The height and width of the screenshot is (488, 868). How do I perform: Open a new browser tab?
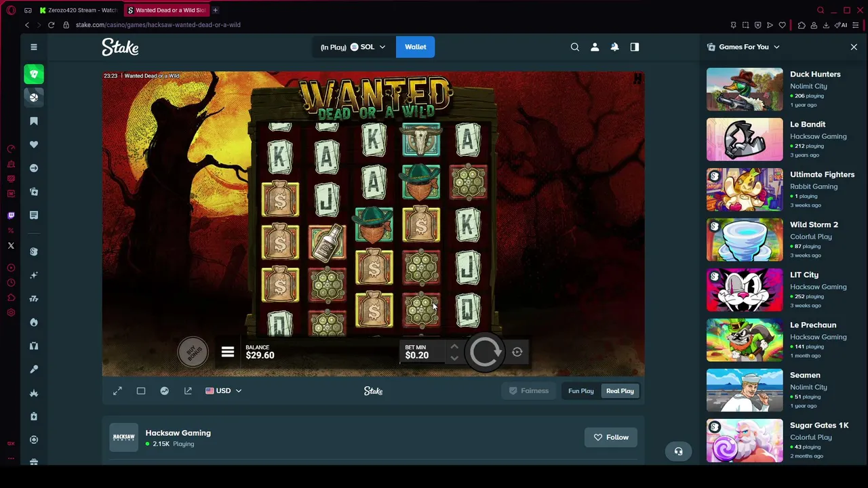pos(215,10)
